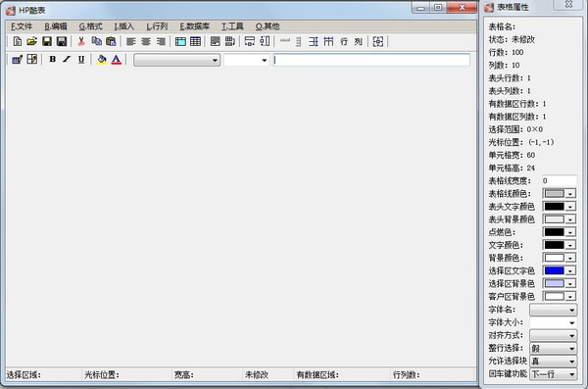Click the table edit pencil icon
Viewport: 588px width, 389px height.
tap(18, 59)
